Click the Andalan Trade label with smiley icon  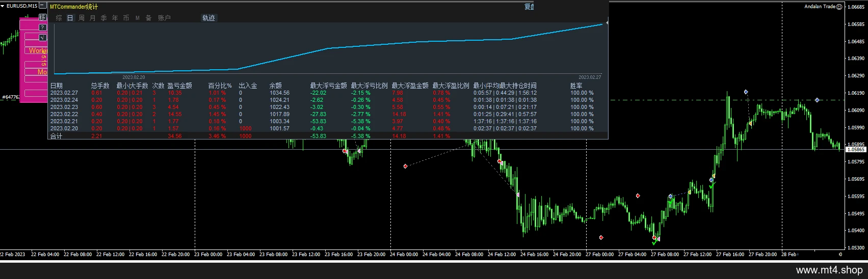tap(823, 7)
